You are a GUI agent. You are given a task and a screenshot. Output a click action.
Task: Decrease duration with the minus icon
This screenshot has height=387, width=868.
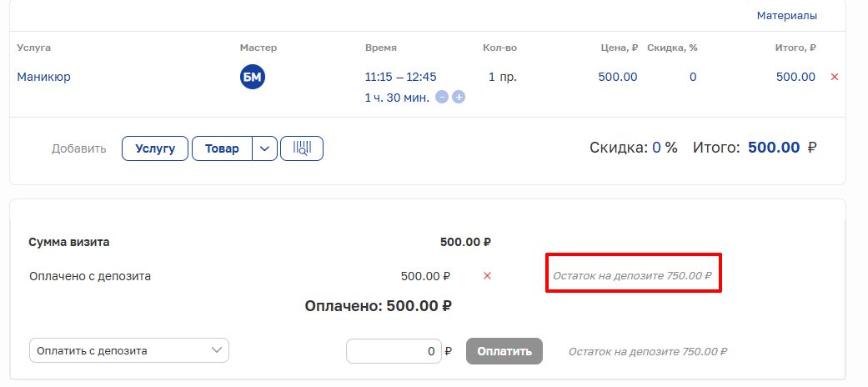tap(443, 97)
